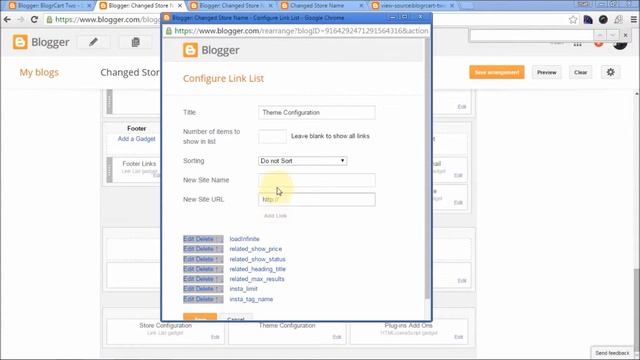Edit the Store Configuration gadget
This screenshot has height=360, width=640.
coord(215,337)
